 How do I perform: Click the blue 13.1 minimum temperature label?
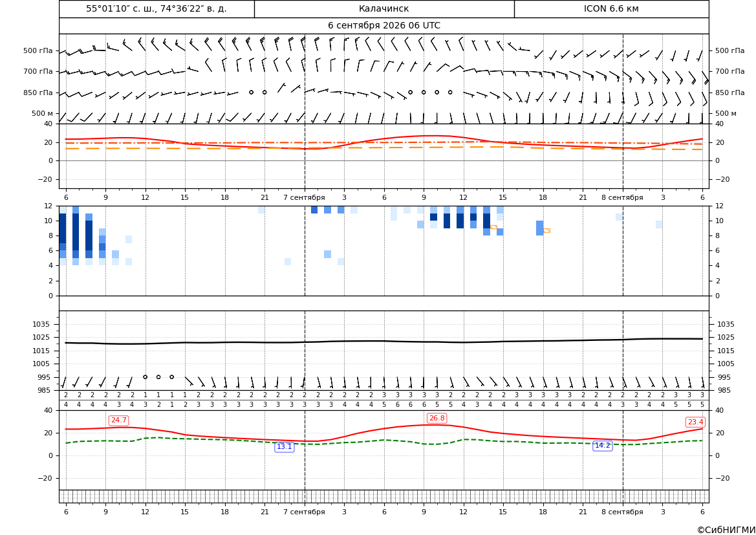coord(284,447)
